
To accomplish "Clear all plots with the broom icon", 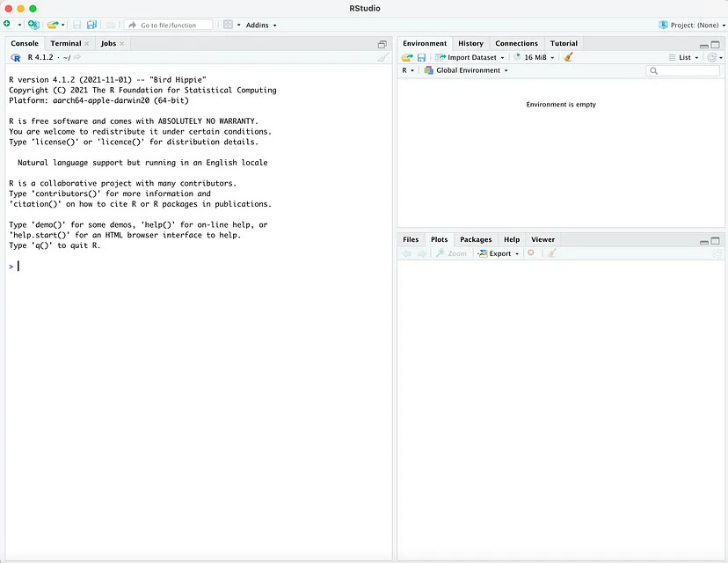I will tap(551, 253).
